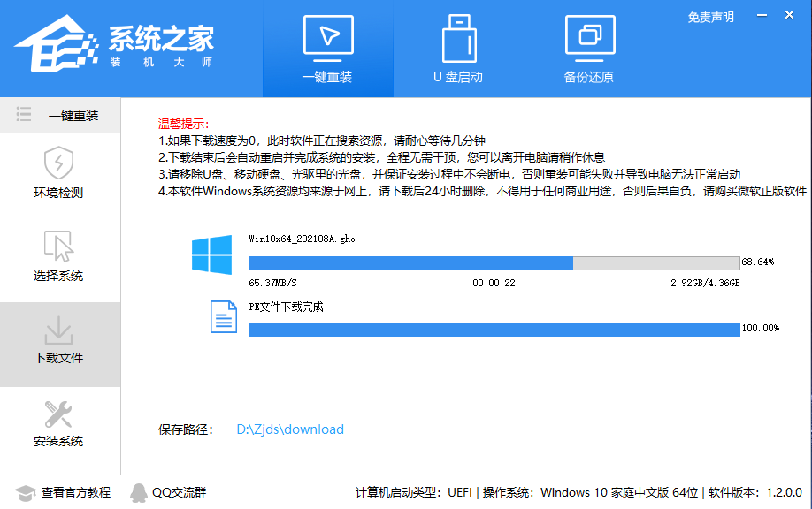The image size is (812, 509).
Task: Click the PE file document icon
Action: pos(223,316)
